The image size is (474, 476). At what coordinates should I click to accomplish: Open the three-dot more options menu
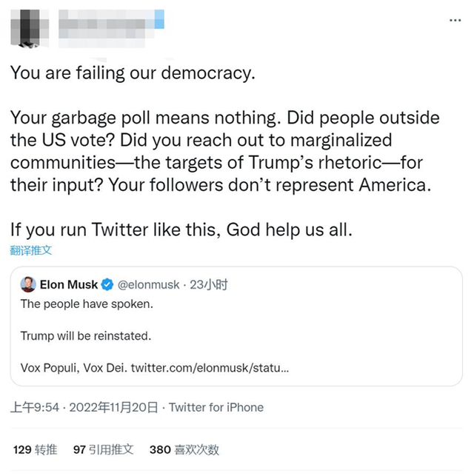pos(455,20)
